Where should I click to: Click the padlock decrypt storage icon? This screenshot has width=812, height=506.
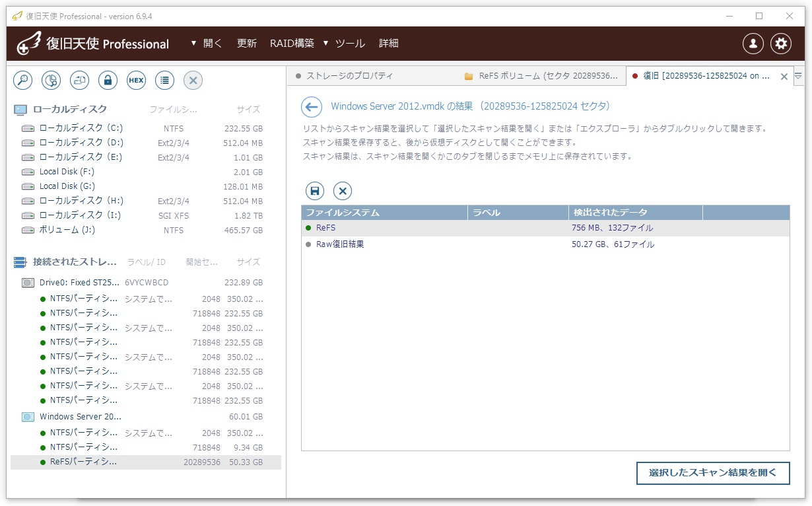pyautogui.click(x=108, y=81)
